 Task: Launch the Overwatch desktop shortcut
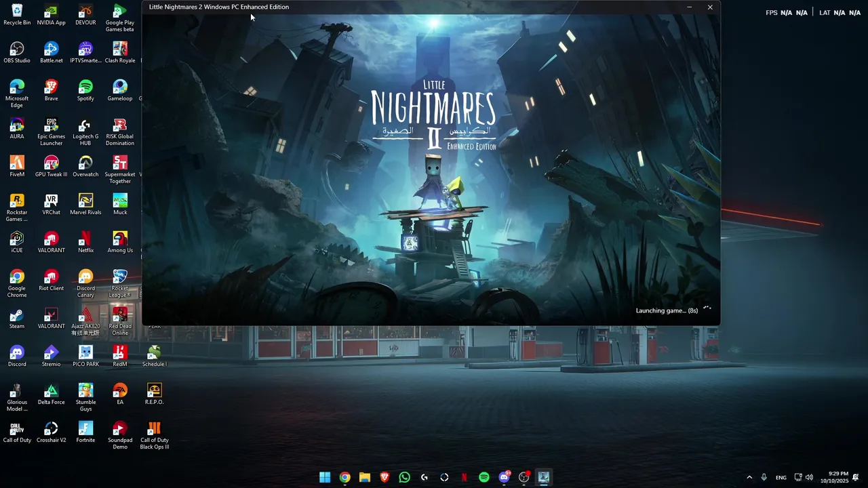85,167
